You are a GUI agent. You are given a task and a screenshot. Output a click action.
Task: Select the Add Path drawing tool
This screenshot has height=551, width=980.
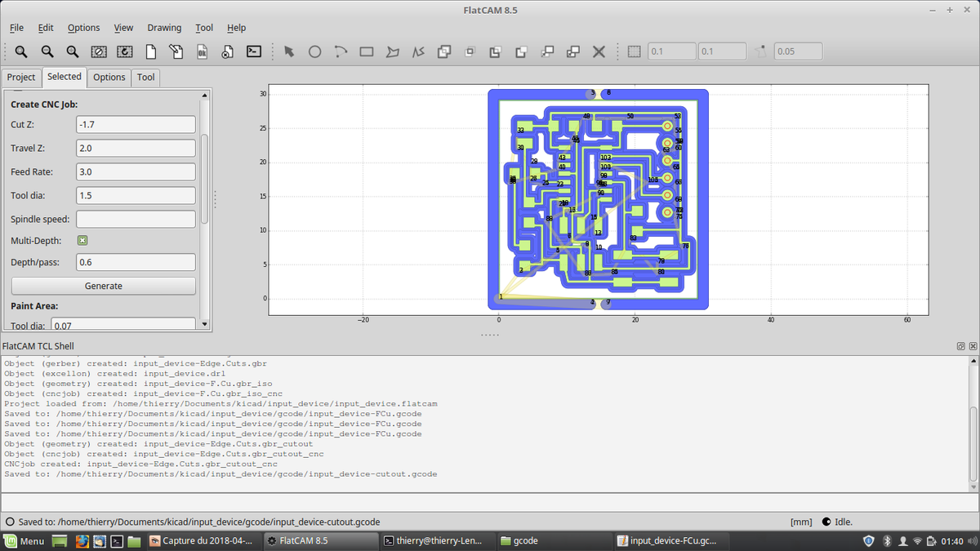pos(418,51)
